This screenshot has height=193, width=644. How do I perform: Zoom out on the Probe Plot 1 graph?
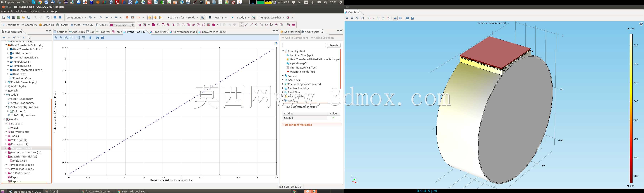[x=61, y=38]
